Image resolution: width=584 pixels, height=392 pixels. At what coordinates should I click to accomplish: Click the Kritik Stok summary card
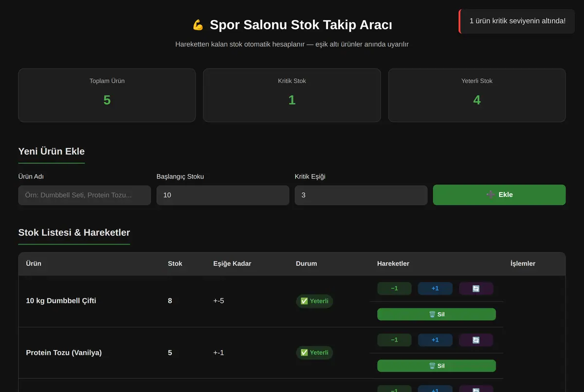click(x=292, y=95)
